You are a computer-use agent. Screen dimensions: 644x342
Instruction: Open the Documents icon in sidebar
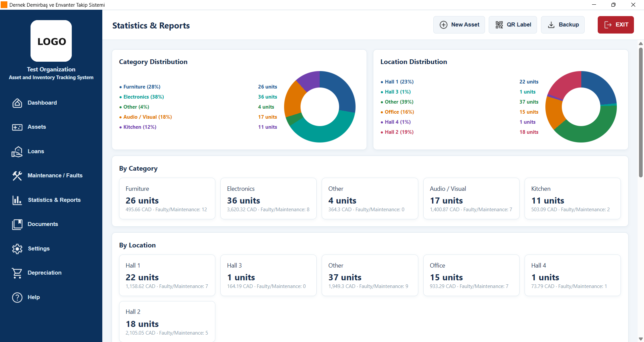tap(17, 224)
